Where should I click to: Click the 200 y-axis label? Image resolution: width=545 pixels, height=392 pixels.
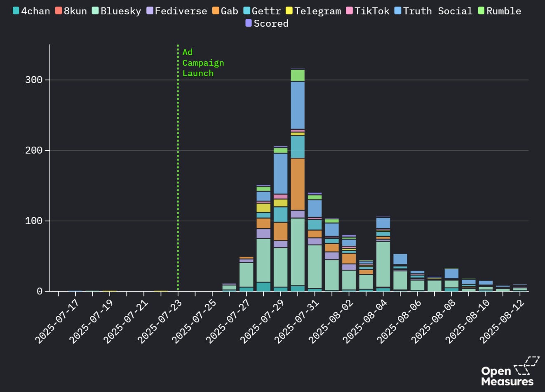point(34,150)
